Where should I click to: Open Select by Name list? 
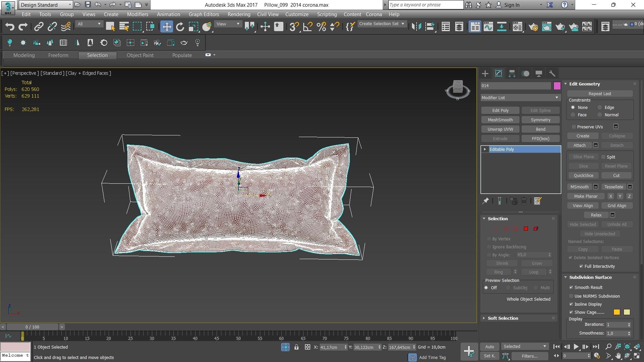(x=124, y=26)
